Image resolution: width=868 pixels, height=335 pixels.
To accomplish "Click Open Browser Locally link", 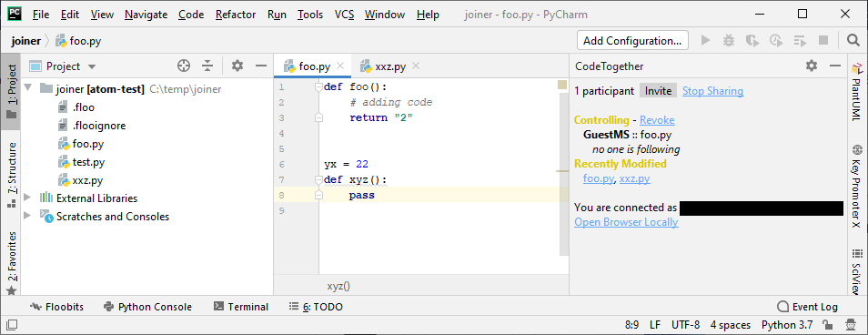I will [626, 222].
